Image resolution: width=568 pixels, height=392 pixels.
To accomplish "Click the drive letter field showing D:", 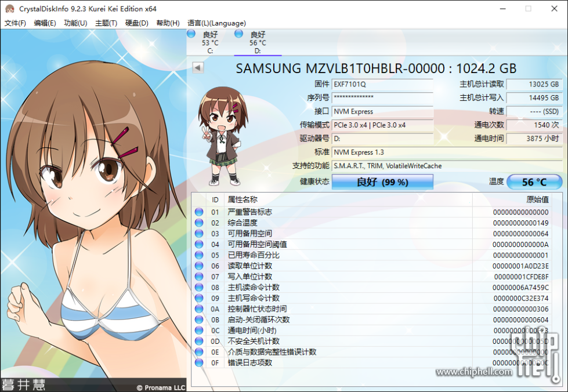I will pyautogui.click(x=382, y=139).
